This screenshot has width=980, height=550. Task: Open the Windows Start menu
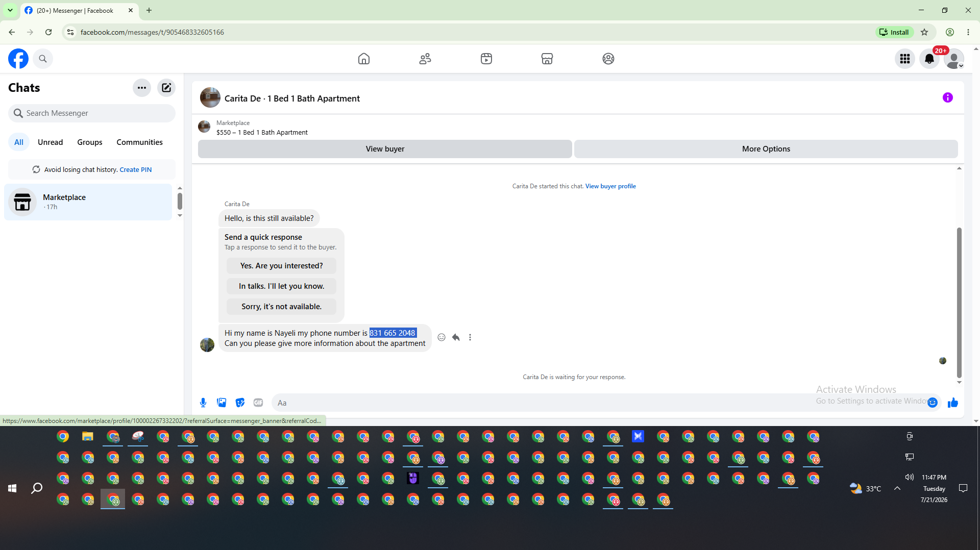[12, 488]
